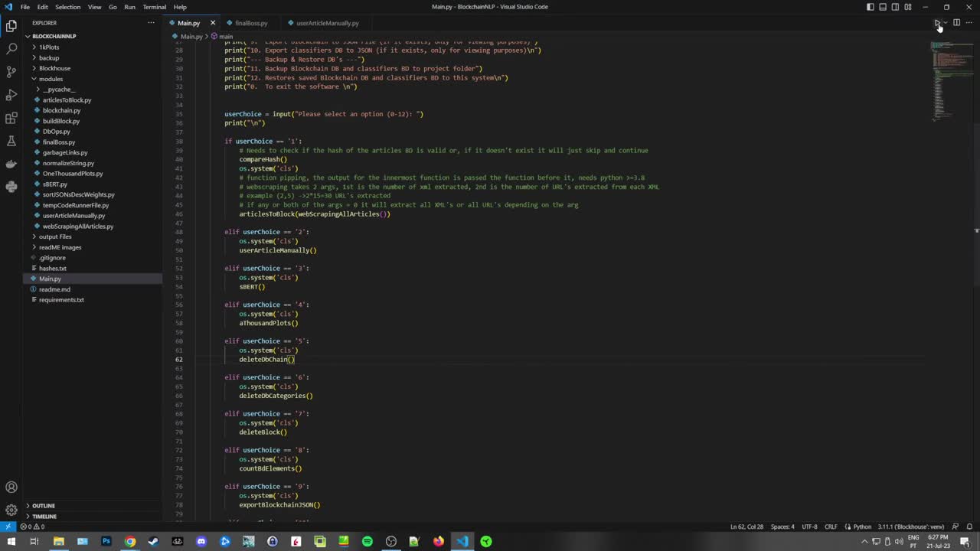This screenshot has height=551, width=980.
Task: Open the Python extension view
Action: point(11,187)
